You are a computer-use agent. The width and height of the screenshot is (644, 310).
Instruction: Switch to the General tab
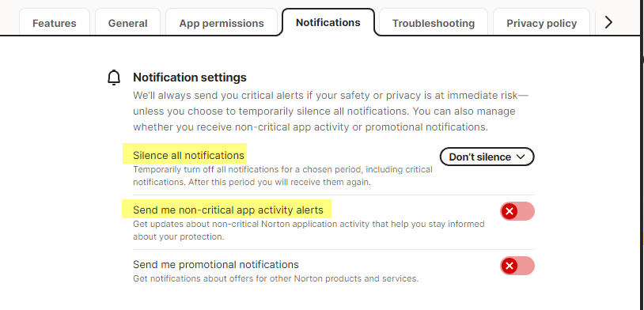(x=127, y=23)
